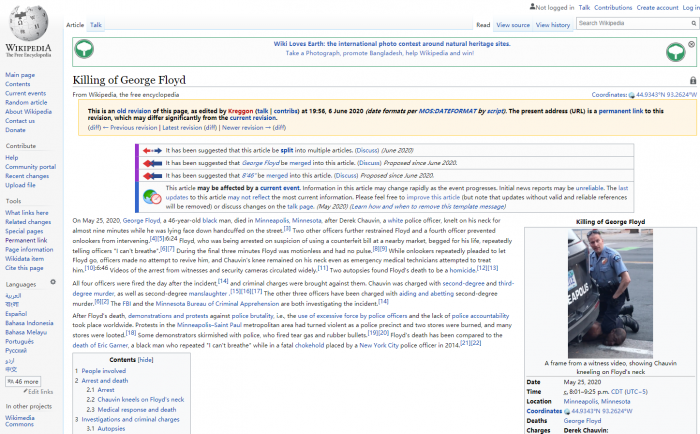Close the Wiki Loves Earth banner
This screenshot has width=700, height=434.
pyautogui.click(x=692, y=44)
